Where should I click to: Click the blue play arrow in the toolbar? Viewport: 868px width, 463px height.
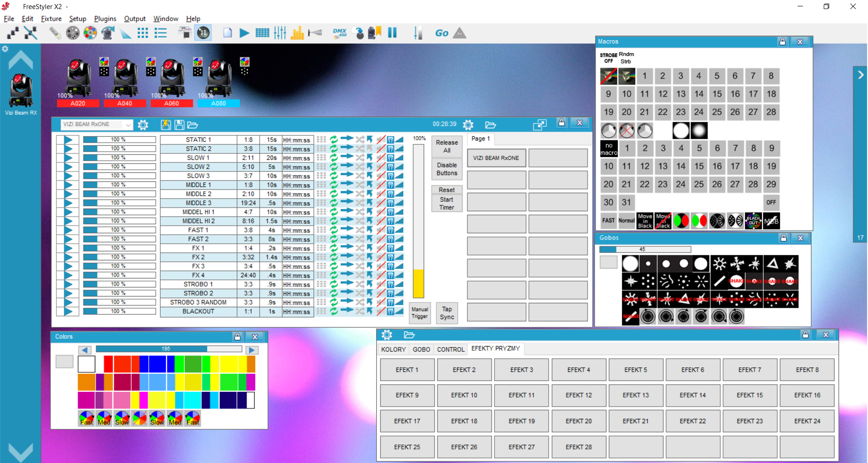[244, 33]
